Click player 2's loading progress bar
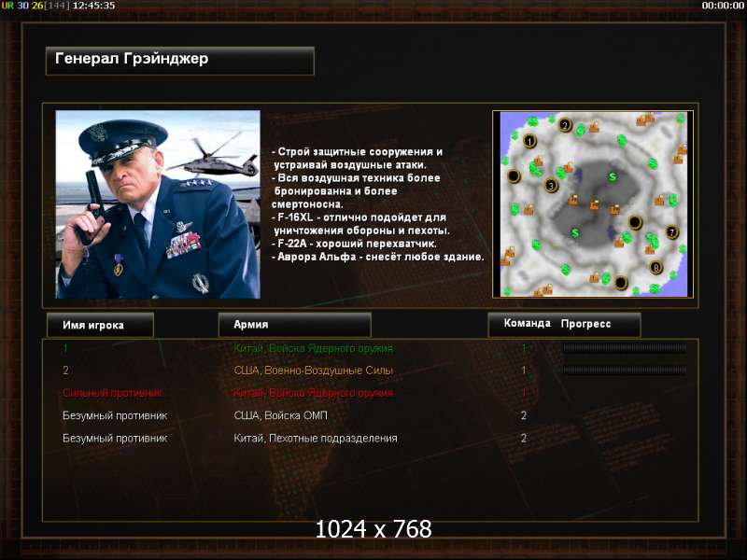 tap(625, 370)
